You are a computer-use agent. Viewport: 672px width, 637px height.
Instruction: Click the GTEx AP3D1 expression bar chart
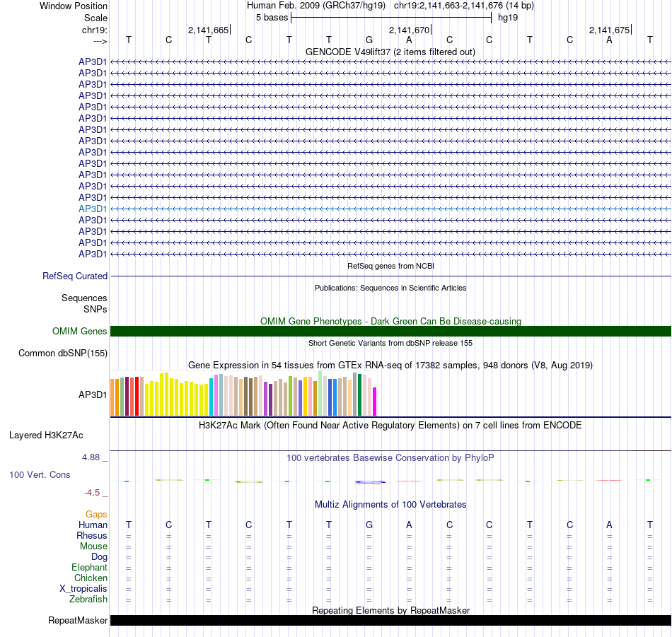(x=243, y=394)
